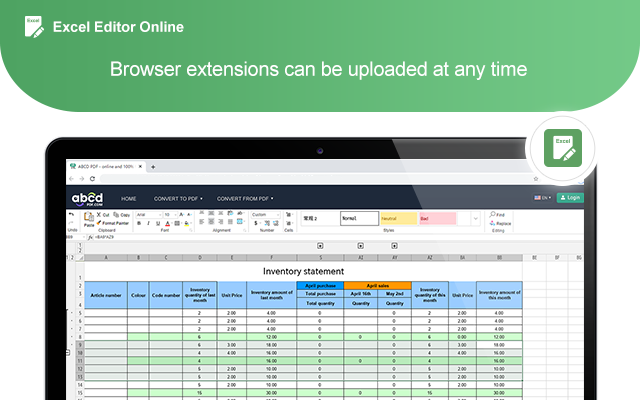Click the browser reload icon
Viewport: 640px width, 400px height.
point(92,179)
